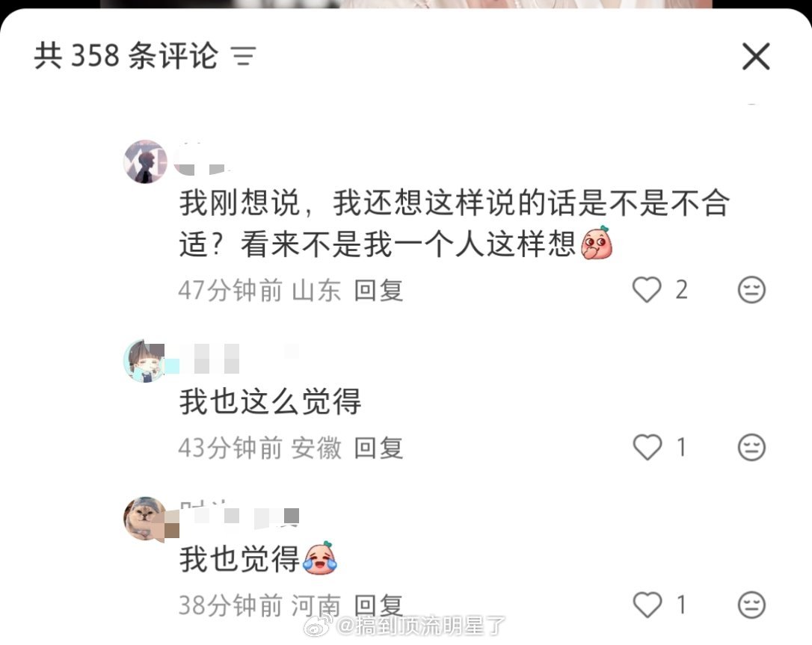
Task: Like the 河南 comment with heart icon
Action: [648, 605]
